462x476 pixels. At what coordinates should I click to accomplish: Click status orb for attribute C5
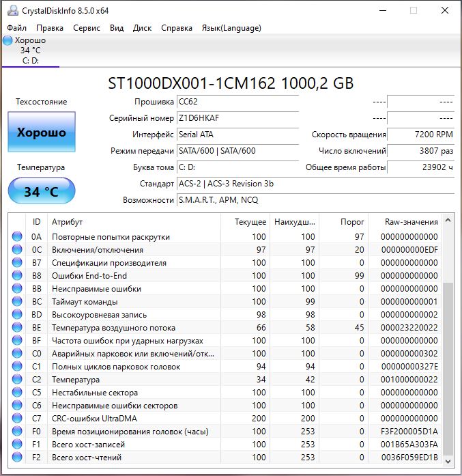point(17,392)
